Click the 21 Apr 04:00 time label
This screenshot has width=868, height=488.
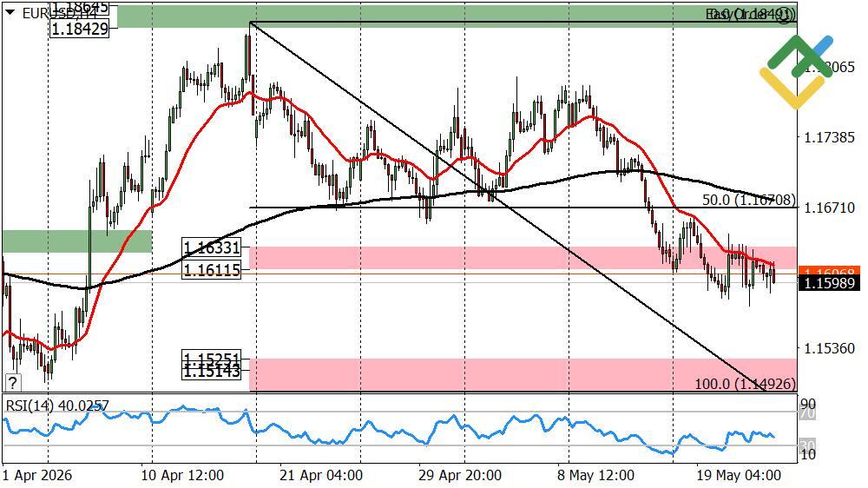322,475
